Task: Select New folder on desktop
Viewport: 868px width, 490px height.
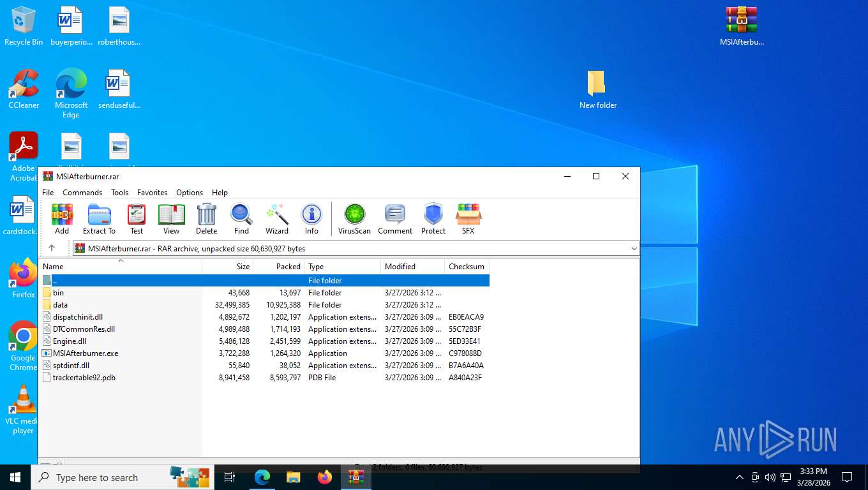Action: click(597, 89)
